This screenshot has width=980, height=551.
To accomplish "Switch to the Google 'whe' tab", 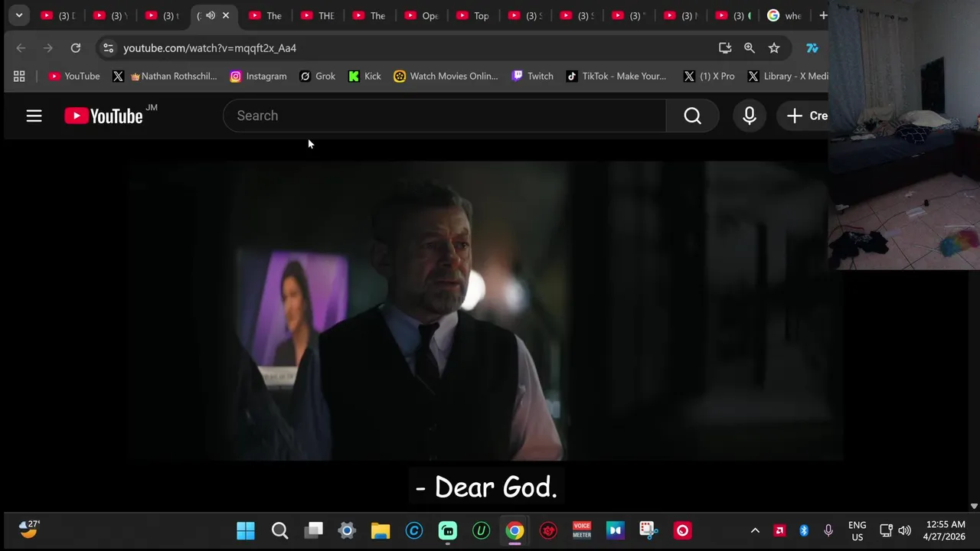I will [x=784, y=15].
